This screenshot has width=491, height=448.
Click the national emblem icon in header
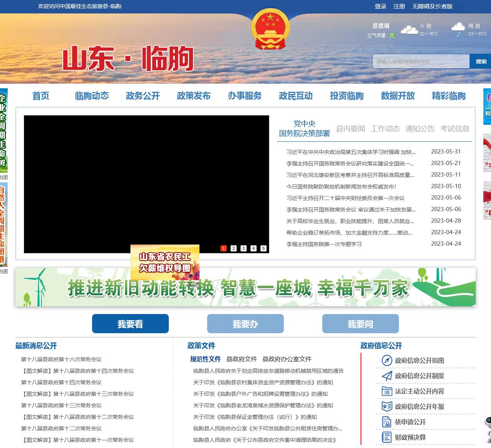click(270, 30)
